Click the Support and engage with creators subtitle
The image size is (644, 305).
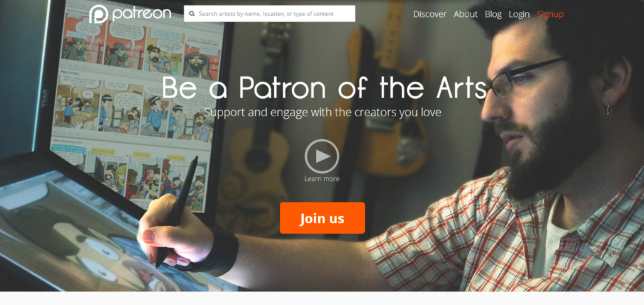pos(323,112)
